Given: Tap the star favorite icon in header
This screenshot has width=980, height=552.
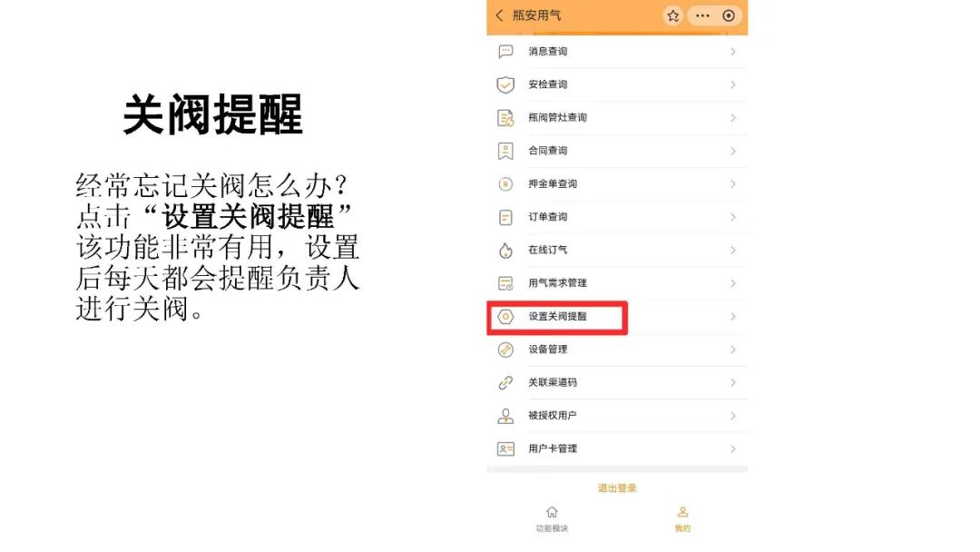Looking at the screenshot, I should click(672, 15).
